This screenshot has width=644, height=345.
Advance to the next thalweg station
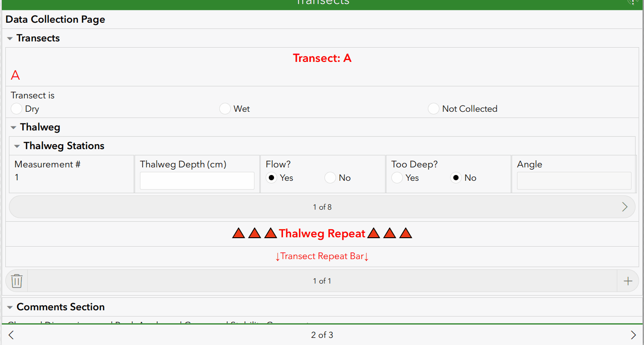point(625,207)
